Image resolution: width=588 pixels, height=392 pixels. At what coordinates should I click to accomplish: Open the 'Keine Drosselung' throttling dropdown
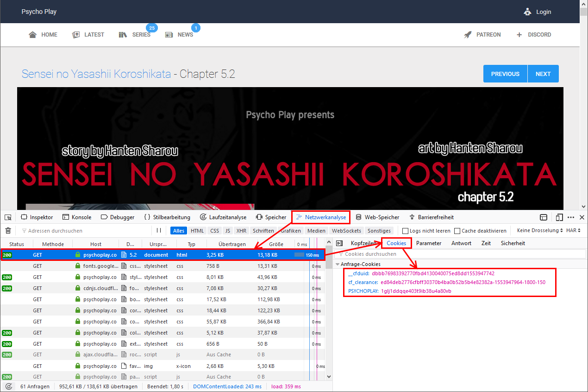tap(539, 231)
